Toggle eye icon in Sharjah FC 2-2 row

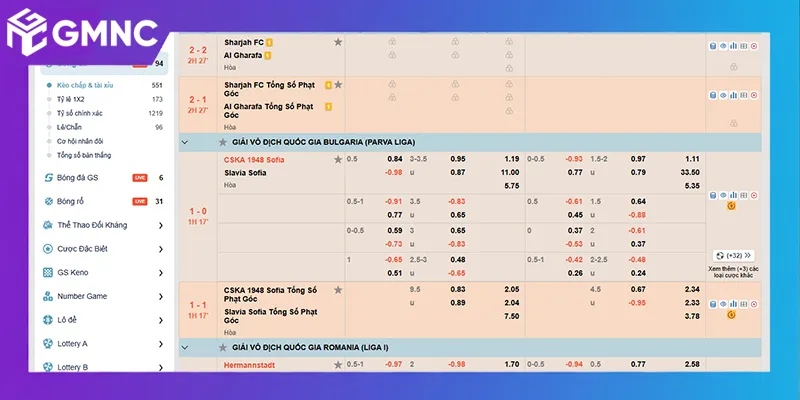(x=723, y=46)
